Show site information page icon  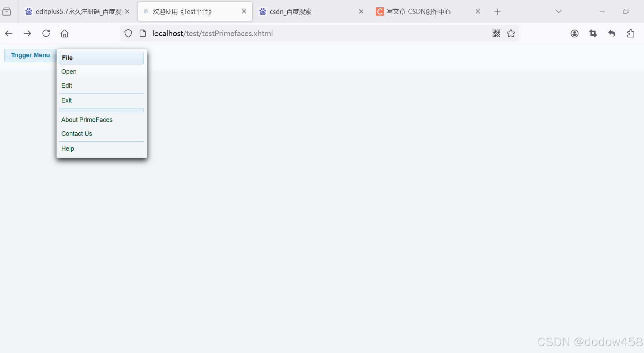[143, 33]
